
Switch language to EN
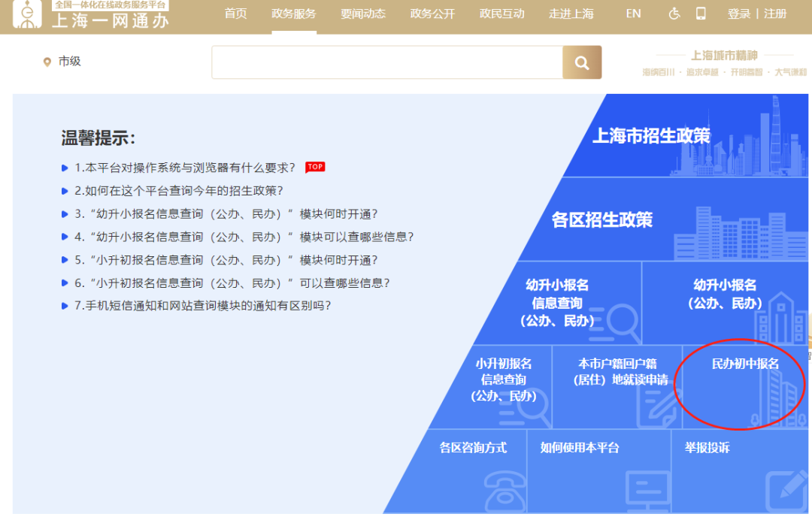coord(633,14)
